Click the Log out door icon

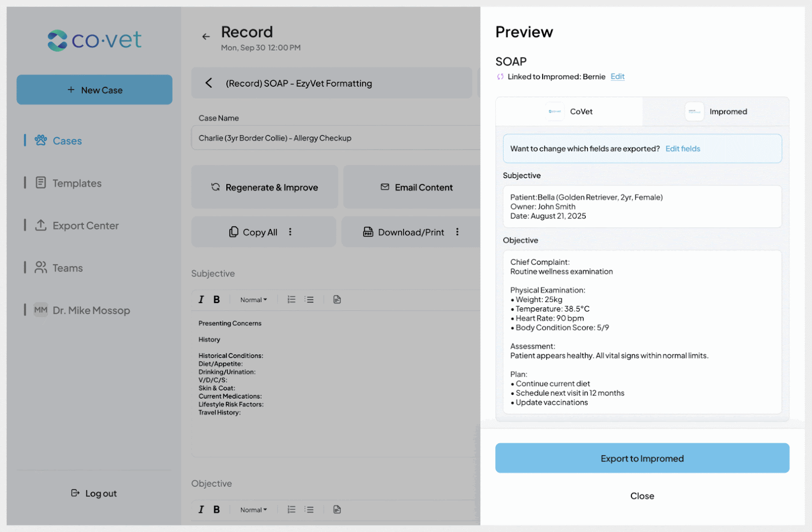[x=75, y=493]
